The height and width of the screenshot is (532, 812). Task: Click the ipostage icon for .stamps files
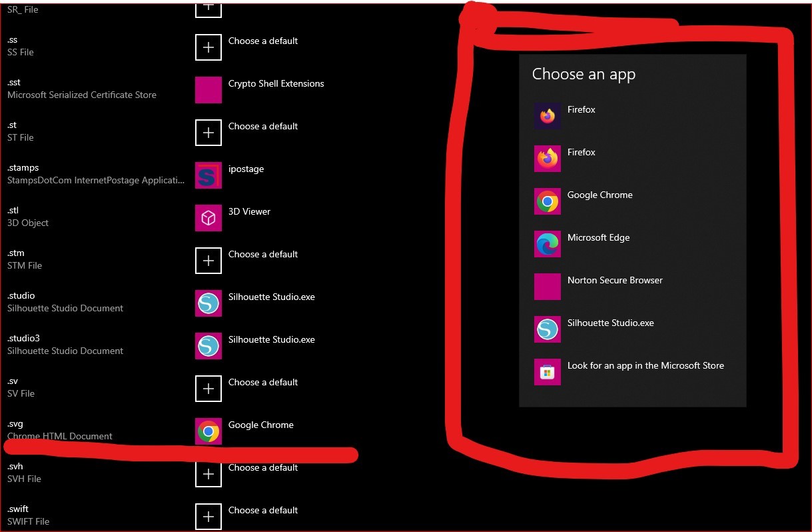tap(208, 175)
